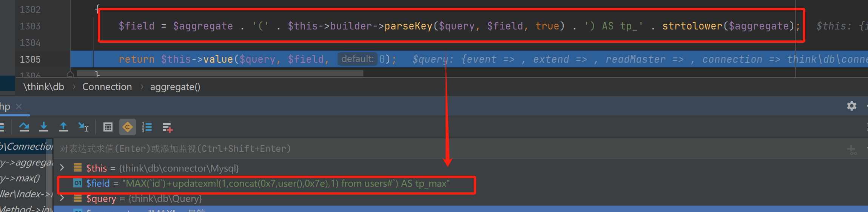The image size is (868, 212).
Task: Click the editor horizontal scrollbar
Action: pos(220,73)
